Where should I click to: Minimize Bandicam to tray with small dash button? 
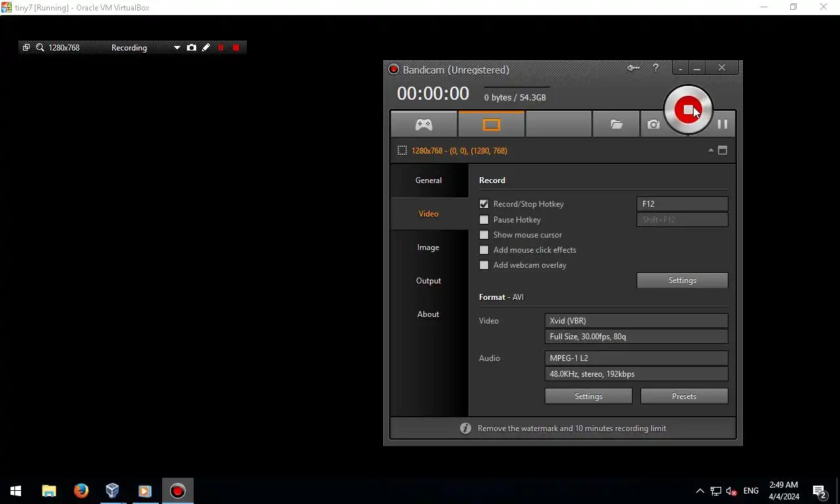click(x=681, y=68)
